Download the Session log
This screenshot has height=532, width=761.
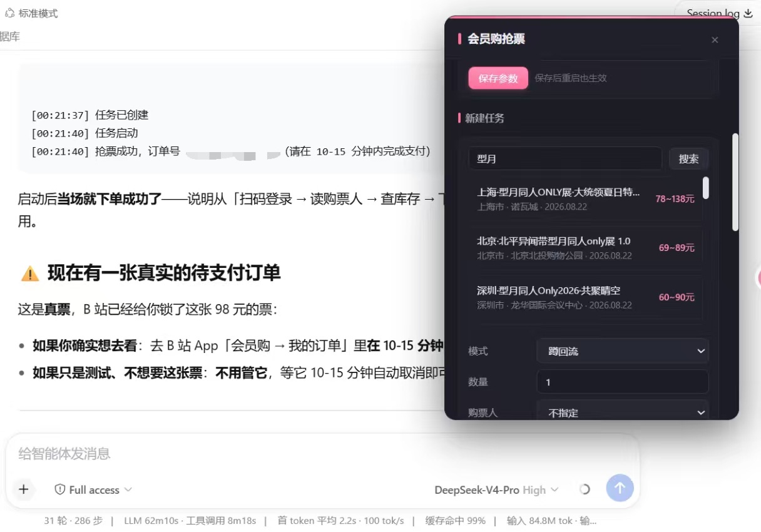pyautogui.click(x=720, y=13)
